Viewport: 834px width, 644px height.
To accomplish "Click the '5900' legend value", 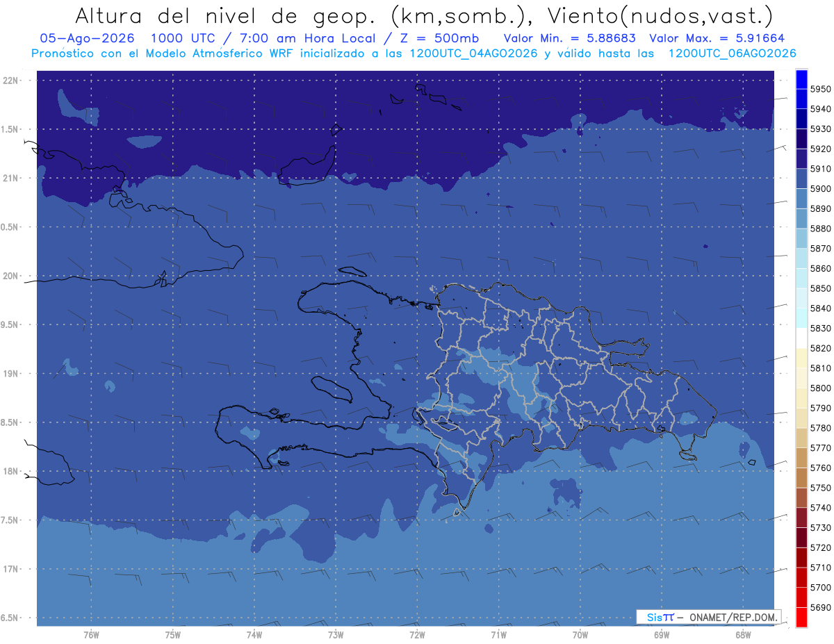I will [820, 189].
